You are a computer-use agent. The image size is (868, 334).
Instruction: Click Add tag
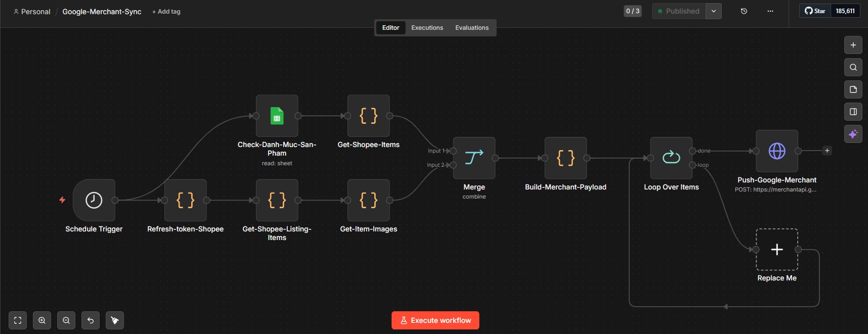click(166, 12)
